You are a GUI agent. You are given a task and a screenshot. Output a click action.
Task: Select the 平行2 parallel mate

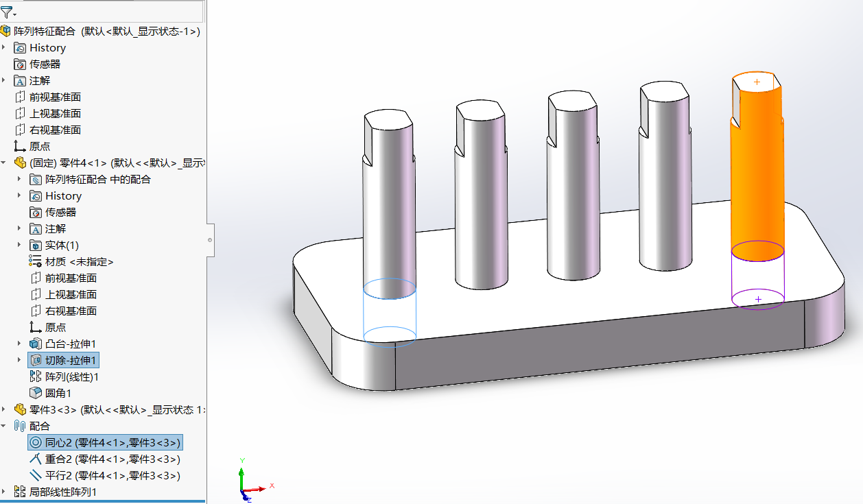(x=103, y=475)
